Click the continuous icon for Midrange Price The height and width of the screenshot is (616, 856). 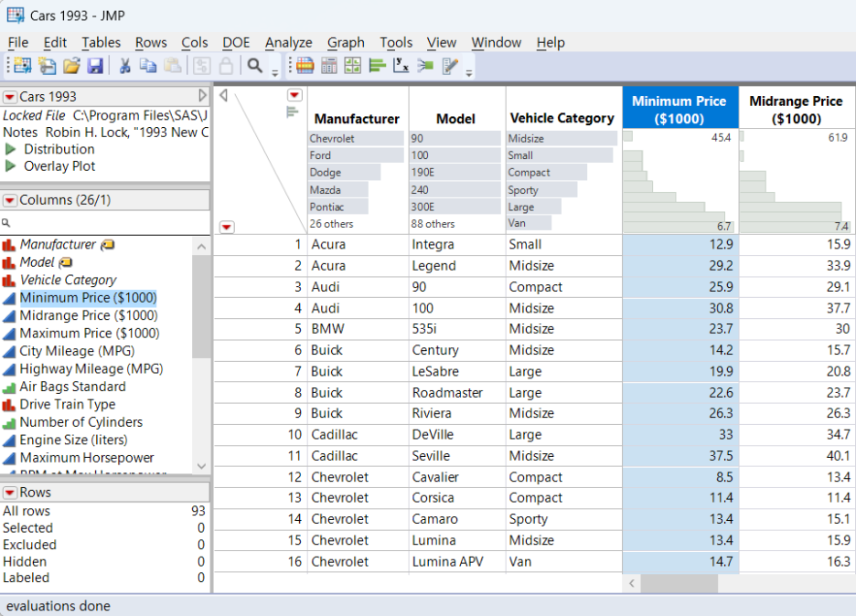pyautogui.click(x=9, y=316)
